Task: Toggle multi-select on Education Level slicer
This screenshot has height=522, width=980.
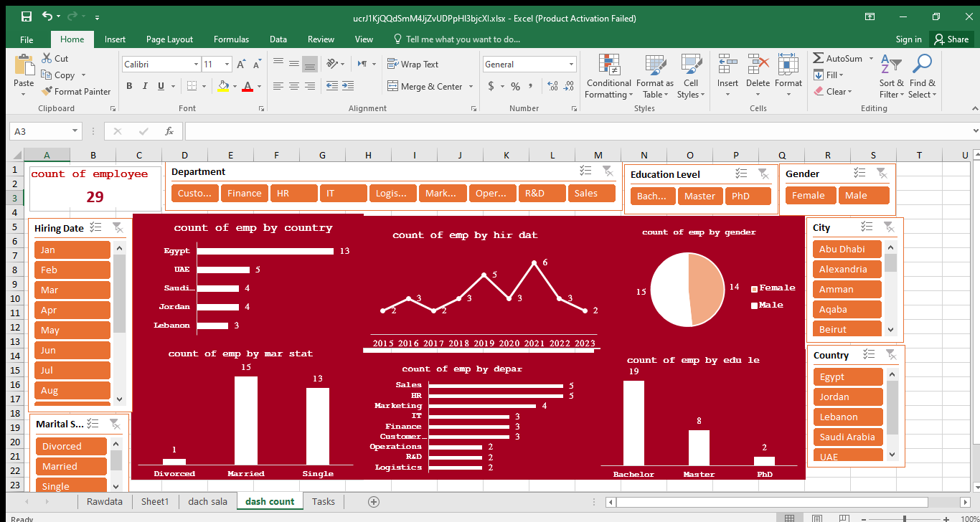Action: pos(741,174)
